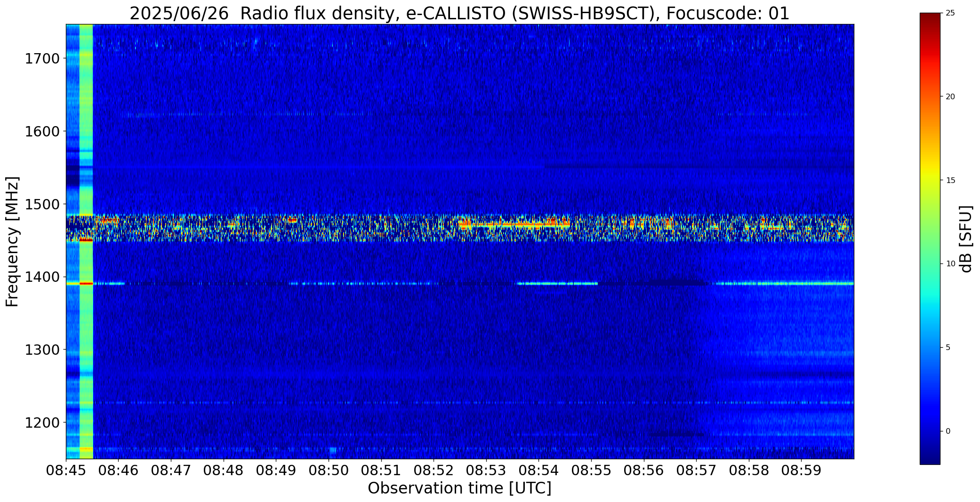
Task: Click the colorbar tick label 0
Action: [948, 431]
